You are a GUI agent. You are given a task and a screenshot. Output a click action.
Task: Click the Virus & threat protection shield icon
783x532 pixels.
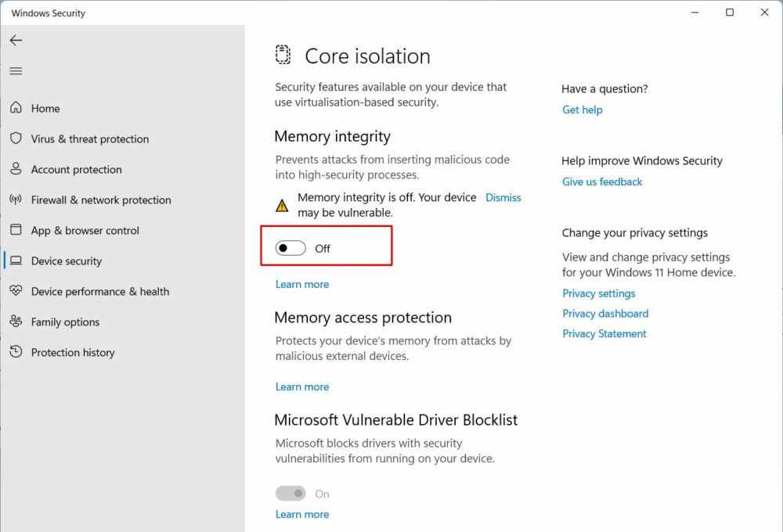[16, 138]
